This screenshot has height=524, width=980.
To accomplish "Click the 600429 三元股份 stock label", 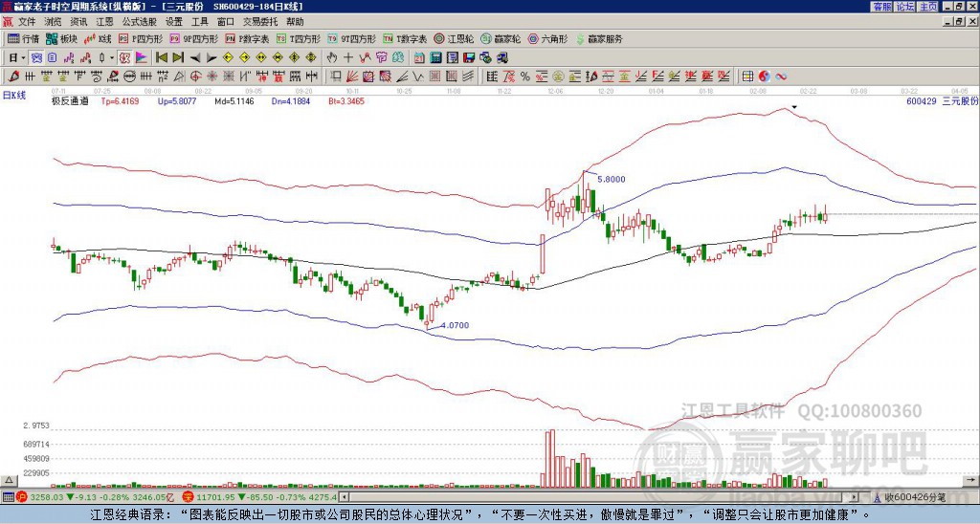I will pyautogui.click(x=941, y=99).
